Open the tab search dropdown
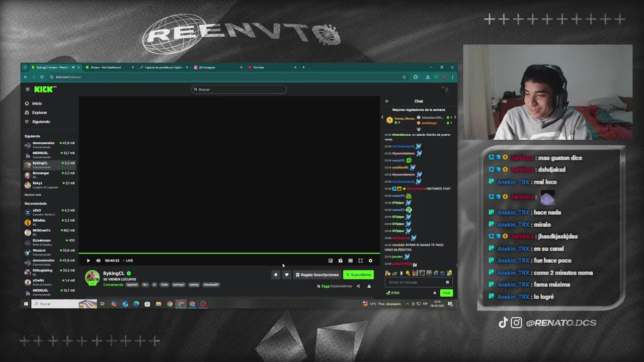The image size is (644, 362). coord(25,67)
